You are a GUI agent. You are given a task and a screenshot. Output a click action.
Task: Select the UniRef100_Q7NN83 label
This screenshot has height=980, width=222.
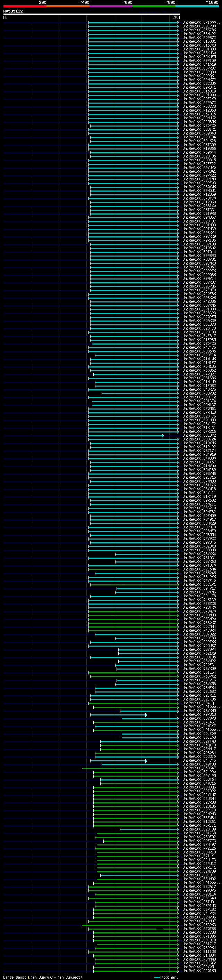click(x=199, y=481)
